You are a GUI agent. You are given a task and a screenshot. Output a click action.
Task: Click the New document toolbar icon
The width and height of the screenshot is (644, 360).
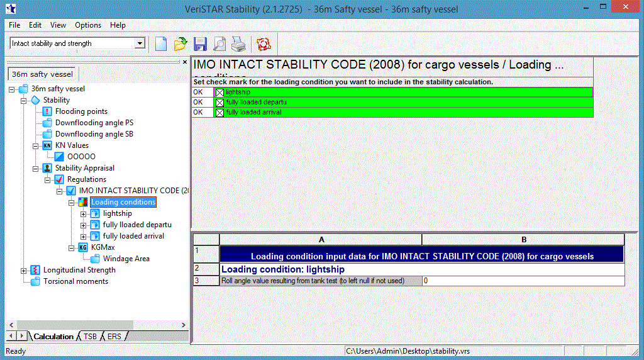[x=161, y=44]
